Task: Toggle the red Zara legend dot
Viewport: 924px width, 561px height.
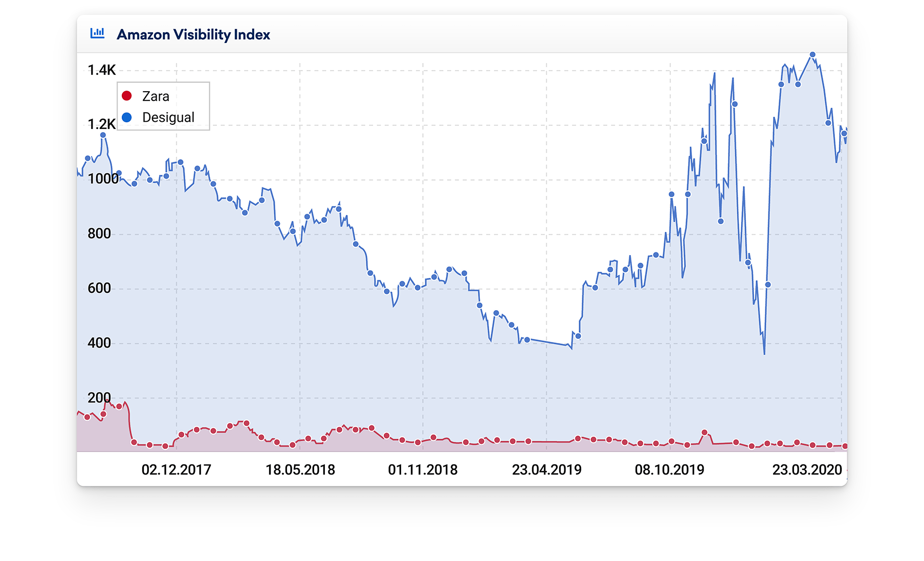Action: click(x=127, y=96)
